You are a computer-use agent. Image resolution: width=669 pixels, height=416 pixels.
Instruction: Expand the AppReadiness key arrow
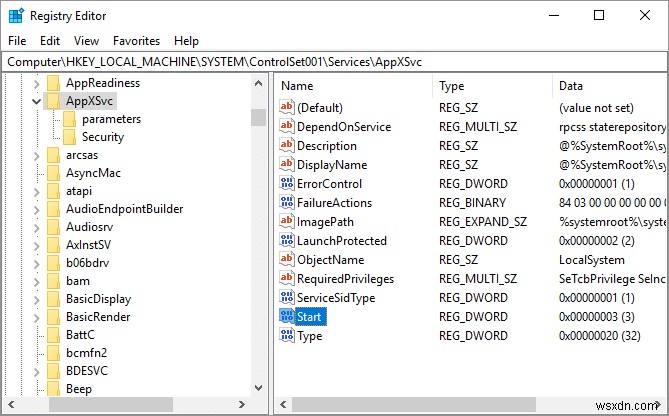[37, 83]
